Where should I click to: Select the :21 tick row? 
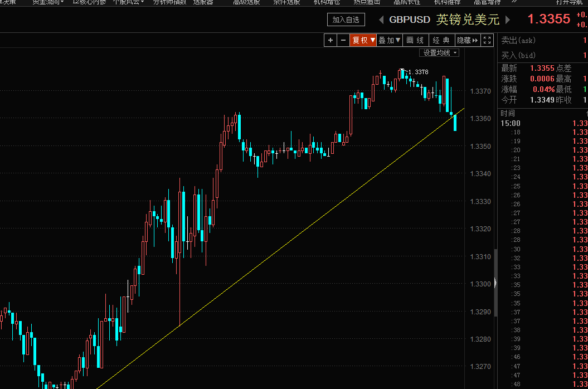click(544, 159)
